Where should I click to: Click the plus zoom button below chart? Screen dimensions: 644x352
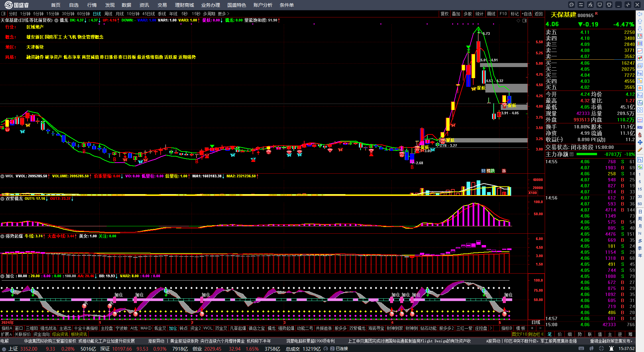[532, 328]
